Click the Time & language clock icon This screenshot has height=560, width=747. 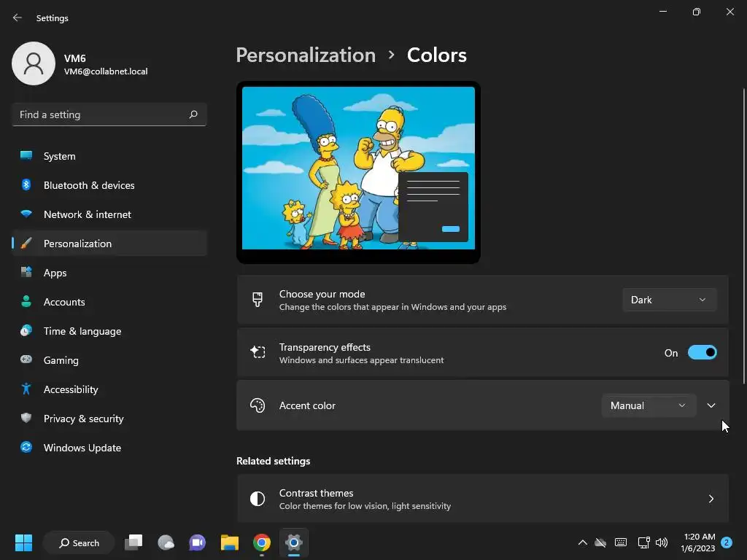(26, 330)
